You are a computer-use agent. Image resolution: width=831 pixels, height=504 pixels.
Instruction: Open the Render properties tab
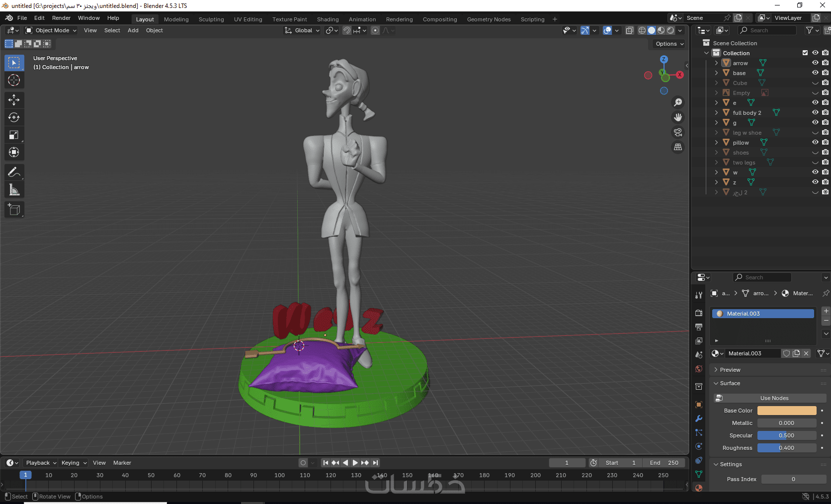[699, 313]
